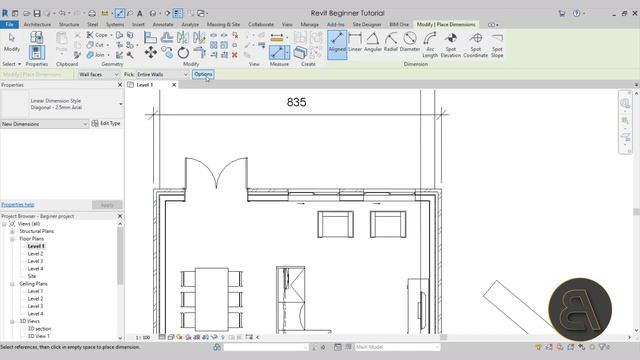Collapse the 3D Views tree node
Image resolution: width=640 pixels, height=360 pixels.
point(12,321)
